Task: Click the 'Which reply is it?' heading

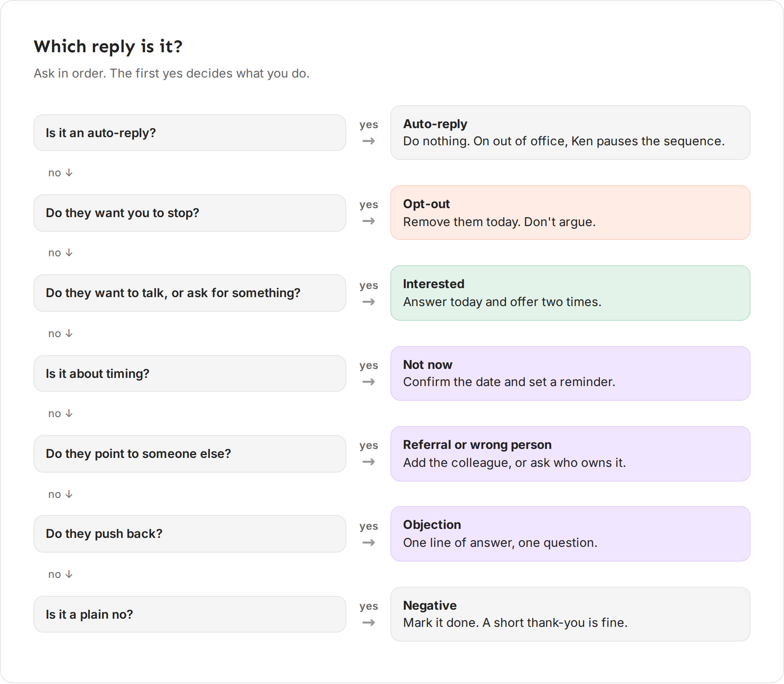Action: tap(108, 46)
